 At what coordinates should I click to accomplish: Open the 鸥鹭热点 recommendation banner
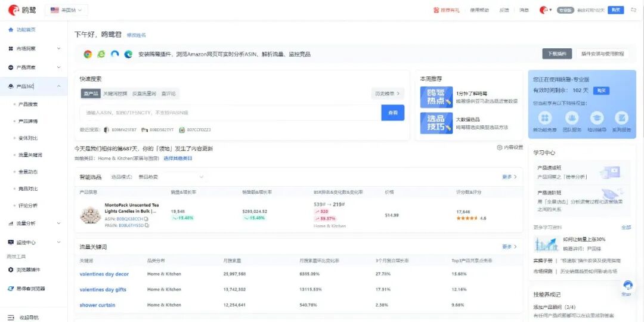(x=436, y=97)
